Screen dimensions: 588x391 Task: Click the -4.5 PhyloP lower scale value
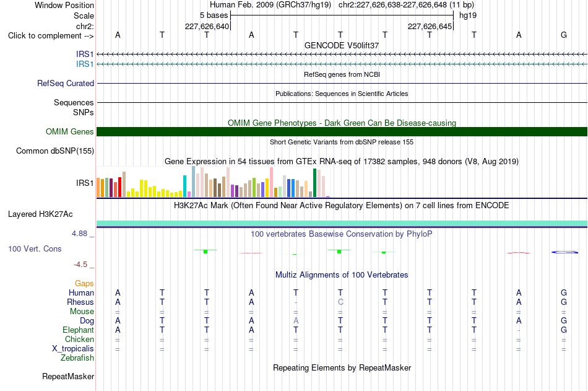coord(80,265)
